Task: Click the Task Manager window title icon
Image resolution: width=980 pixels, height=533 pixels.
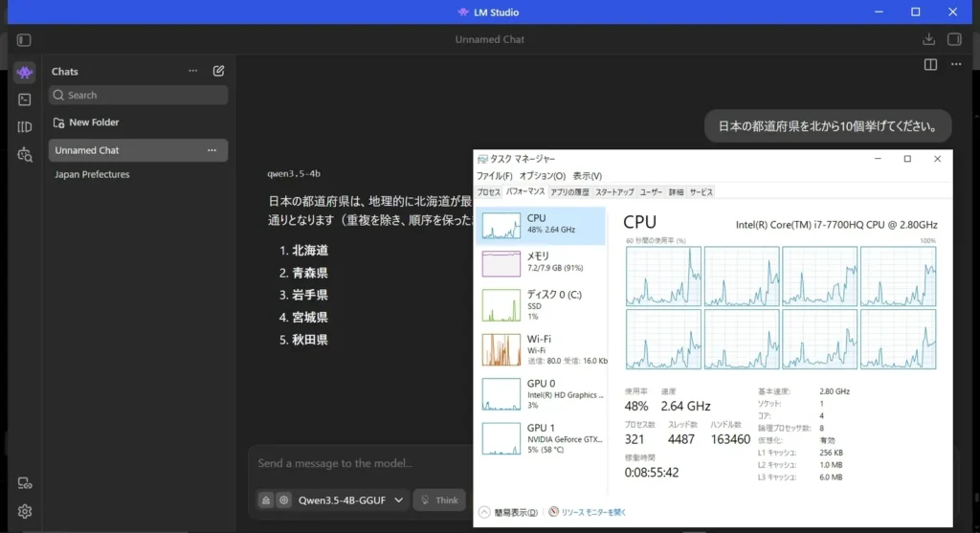Action: click(x=482, y=159)
